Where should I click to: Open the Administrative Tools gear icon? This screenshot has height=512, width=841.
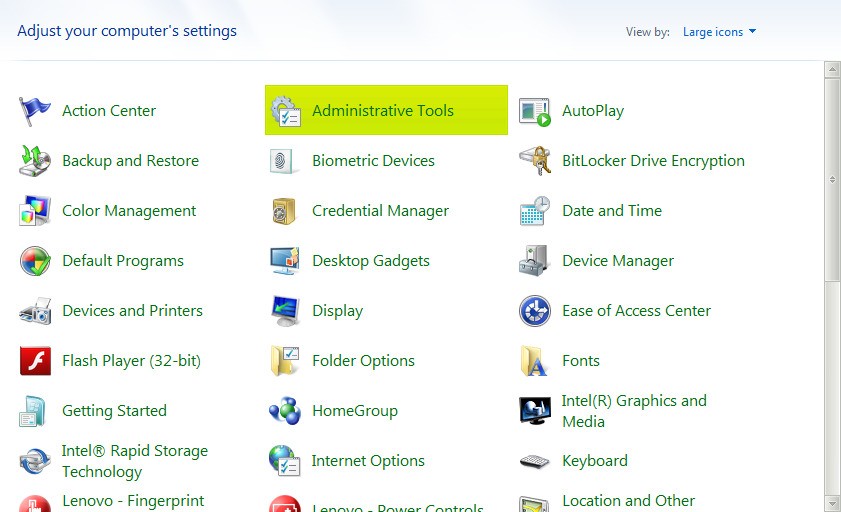click(x=285, y=111)
